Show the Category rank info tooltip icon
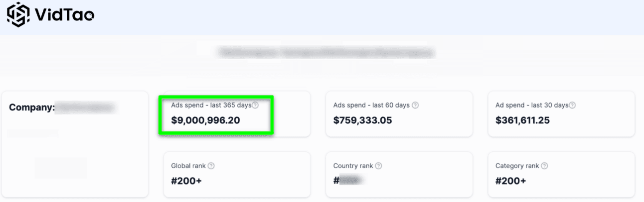The image size is (644, 202). [x=544, y=166]
